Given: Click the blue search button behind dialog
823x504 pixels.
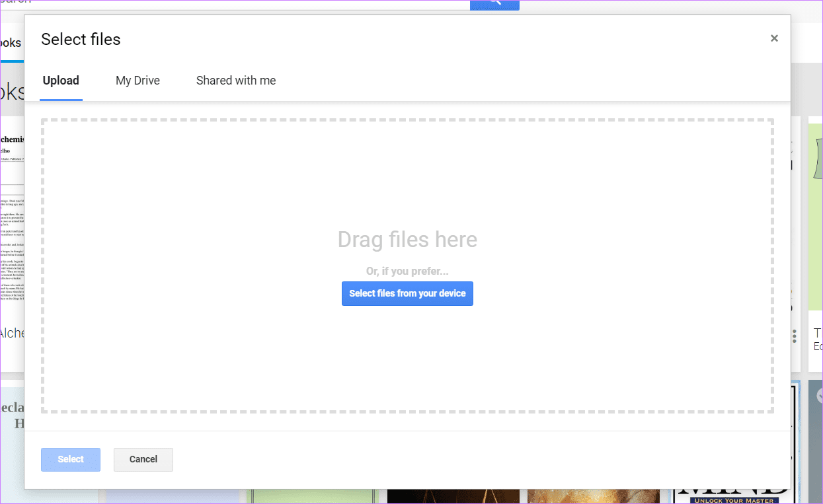Looking at the screenshot, I should coord(494,4).
